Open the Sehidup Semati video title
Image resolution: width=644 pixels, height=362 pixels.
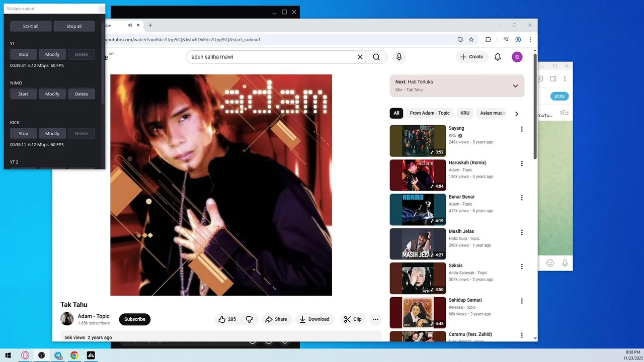coord(465,300)
